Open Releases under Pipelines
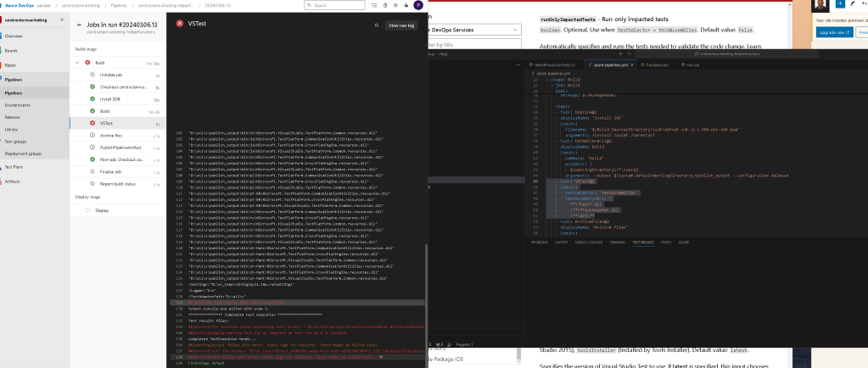 point(34,117)
